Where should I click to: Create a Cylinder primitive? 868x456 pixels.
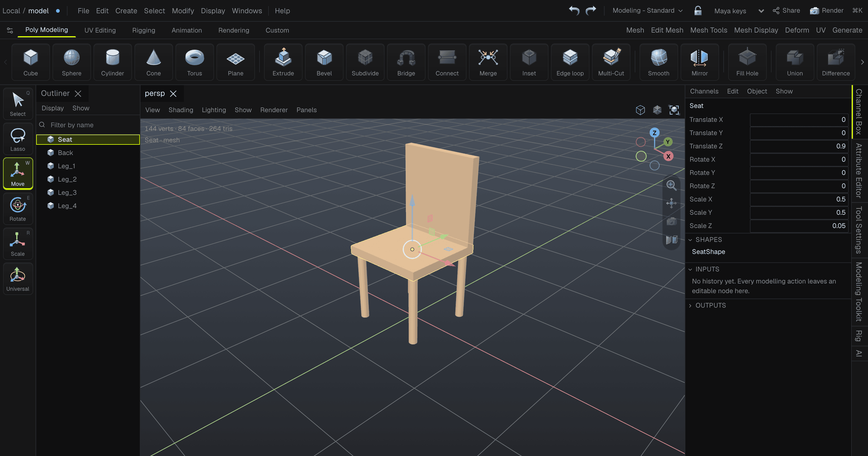[112, 62]
